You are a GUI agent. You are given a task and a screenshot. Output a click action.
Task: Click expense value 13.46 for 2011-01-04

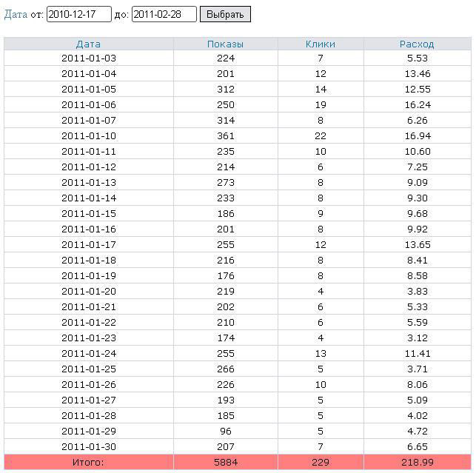tap(418, 74)
